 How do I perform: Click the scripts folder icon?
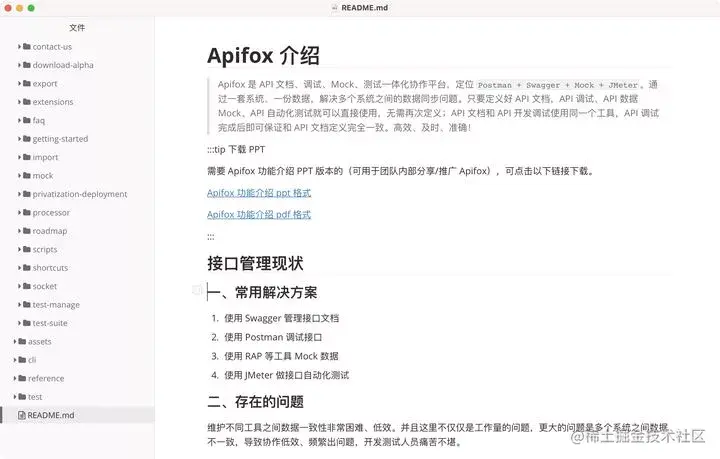point(27,249)
